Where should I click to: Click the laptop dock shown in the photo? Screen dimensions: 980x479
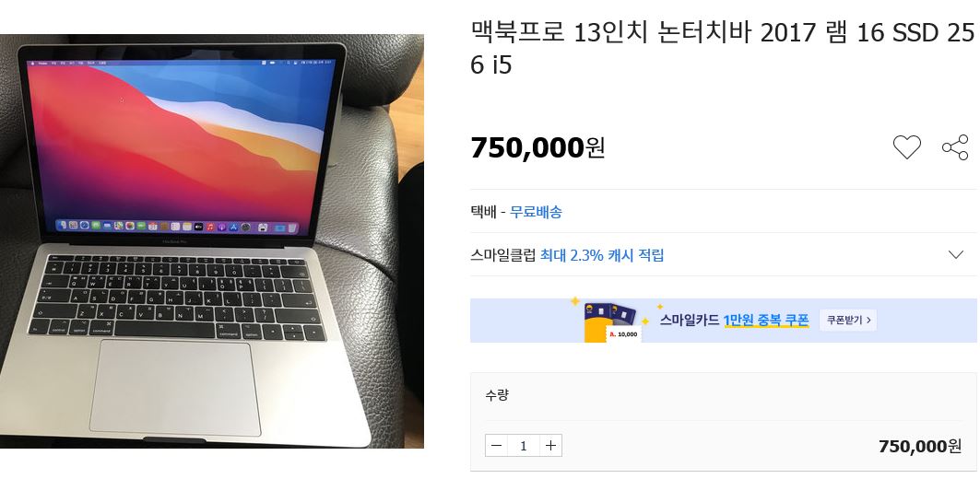[x=178, y=226]
